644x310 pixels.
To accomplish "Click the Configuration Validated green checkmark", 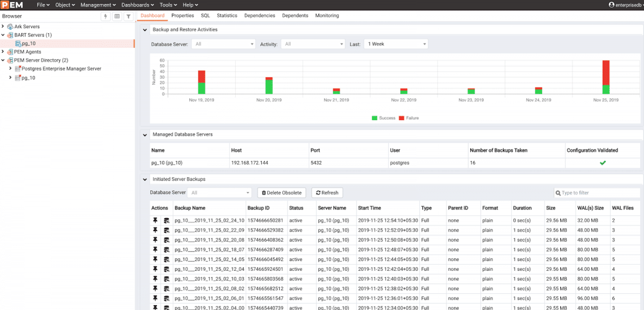I will click(x=603, y=163).
